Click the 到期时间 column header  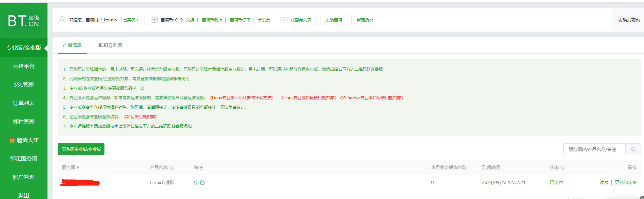pos(491,168)
